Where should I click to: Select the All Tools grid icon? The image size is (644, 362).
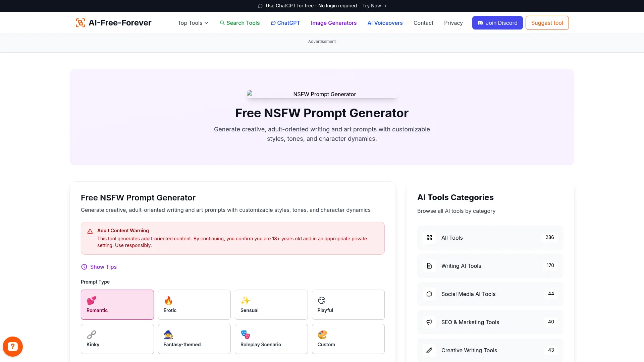coord(429,238)
